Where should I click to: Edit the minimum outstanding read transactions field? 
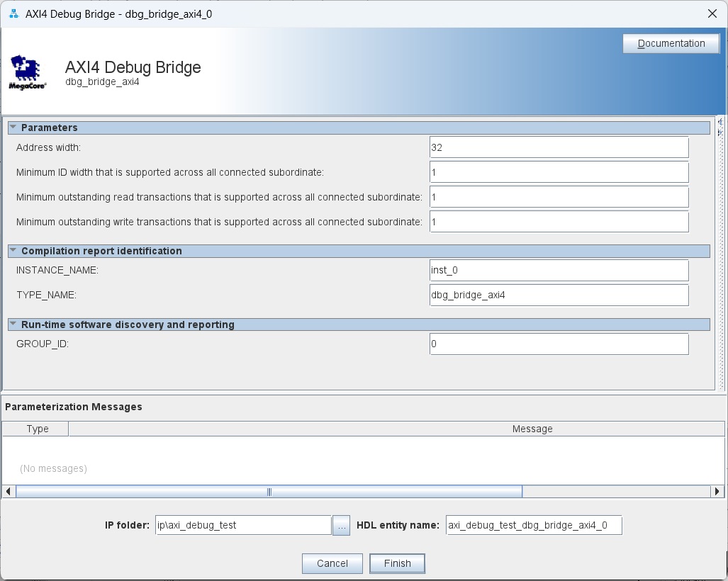(559, 197)
